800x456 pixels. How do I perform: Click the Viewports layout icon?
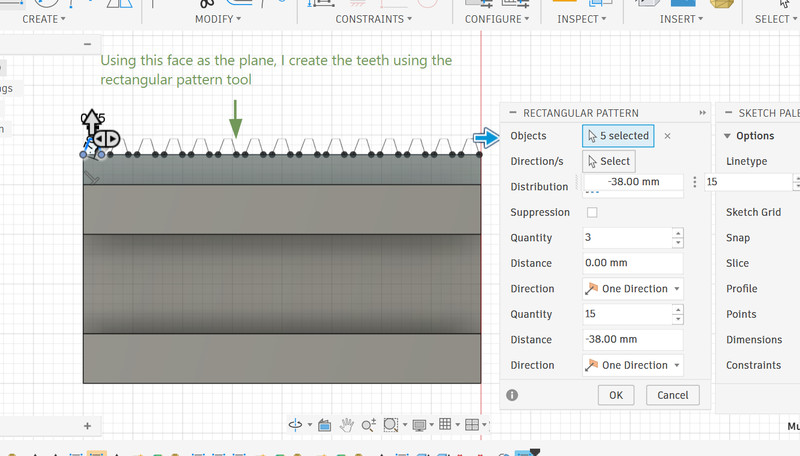coord(472,424)
